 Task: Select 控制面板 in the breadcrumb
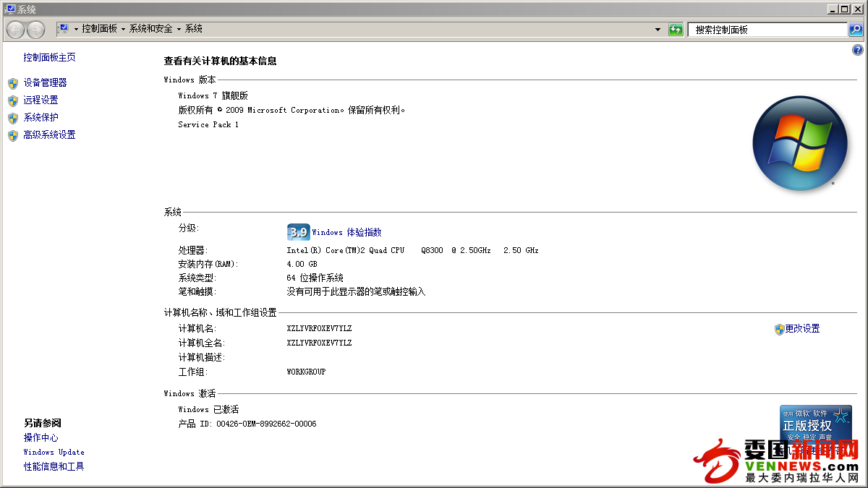[x=99, y=29]
